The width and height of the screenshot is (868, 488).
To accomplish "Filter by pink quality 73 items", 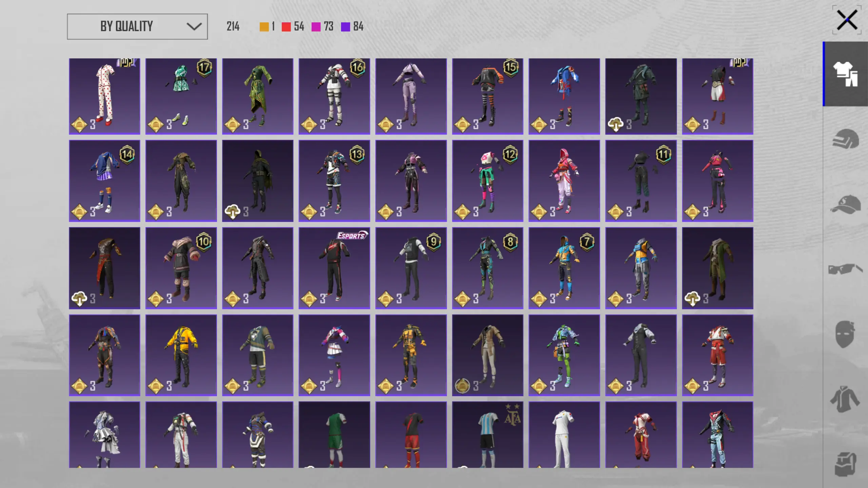I will (322, 26).
